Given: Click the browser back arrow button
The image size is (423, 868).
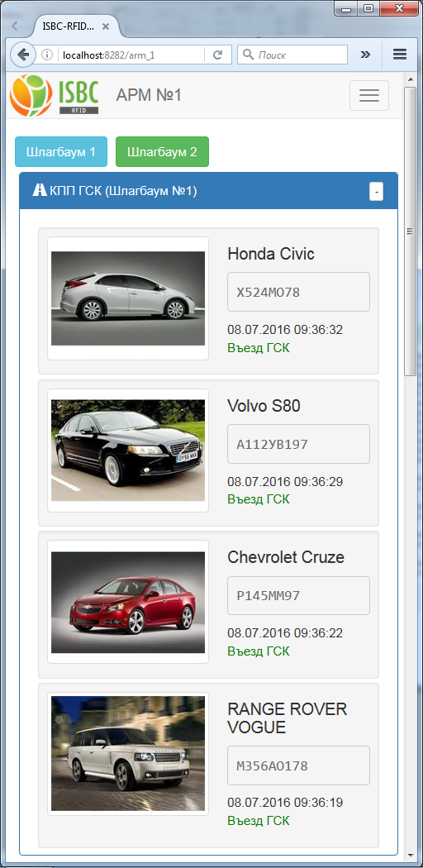Looking at the screenshot, I should pos(22,55).
